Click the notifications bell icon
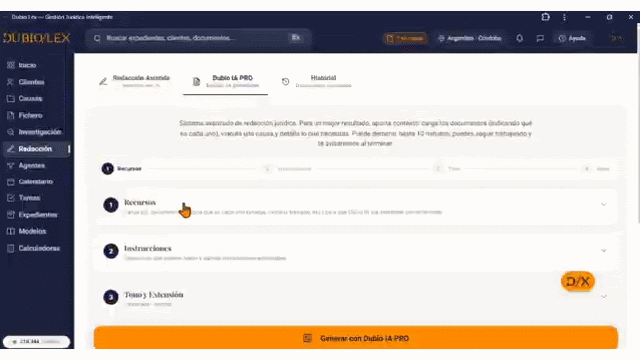The width and height of the screenshot is (640, 360). tap(519, 38)
